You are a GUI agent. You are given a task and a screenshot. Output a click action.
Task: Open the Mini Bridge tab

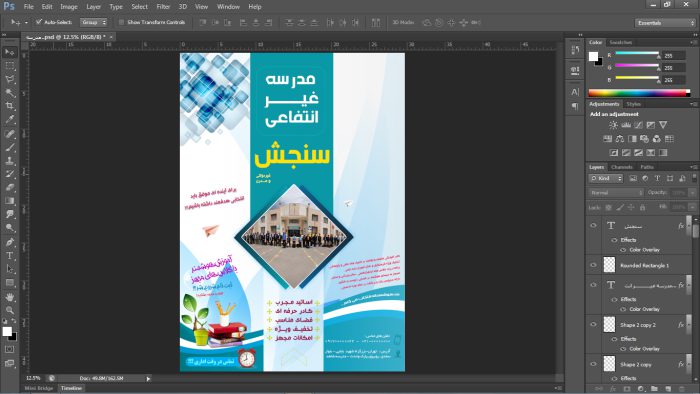[x=39, y=388]
